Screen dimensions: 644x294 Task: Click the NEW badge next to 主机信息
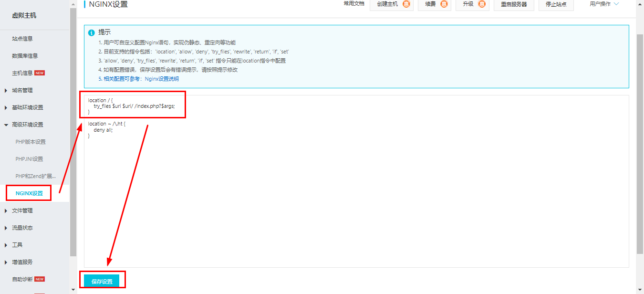[40, 73]
